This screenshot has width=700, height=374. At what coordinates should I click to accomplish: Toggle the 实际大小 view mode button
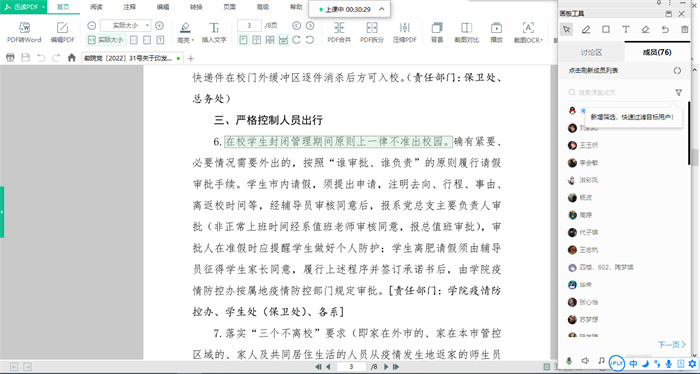[x=106, y=40]
